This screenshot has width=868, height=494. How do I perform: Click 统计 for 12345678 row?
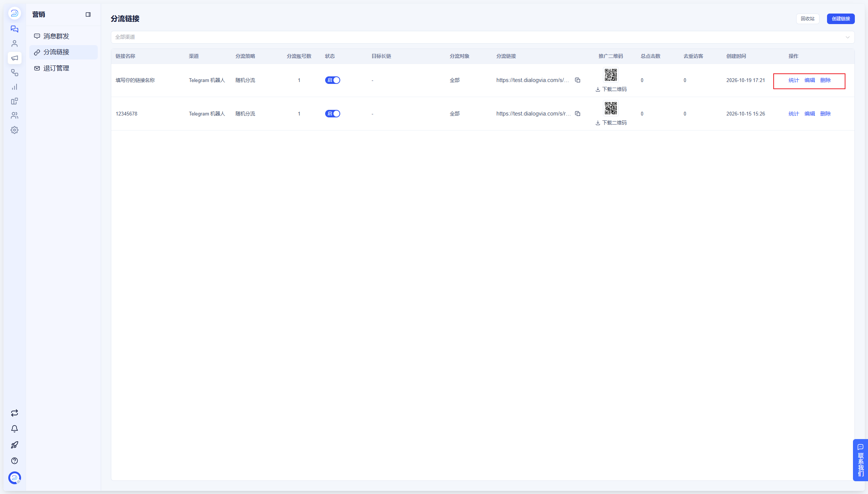tap(794, 114)
